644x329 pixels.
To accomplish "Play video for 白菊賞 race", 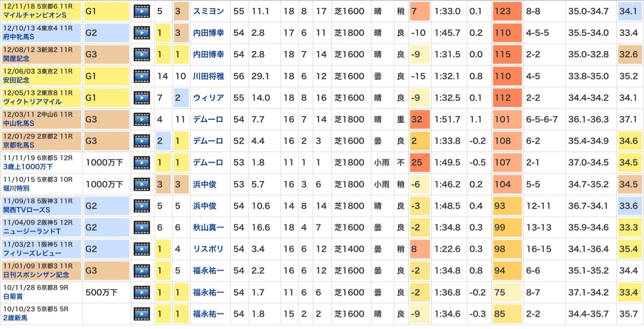I will (x=142, y=292).
